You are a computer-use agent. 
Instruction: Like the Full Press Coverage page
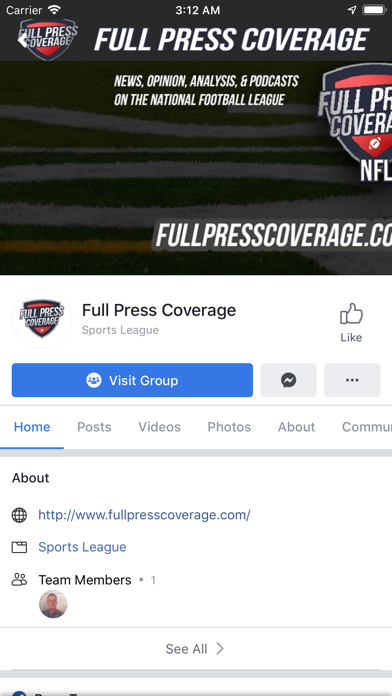coord(351,323)
